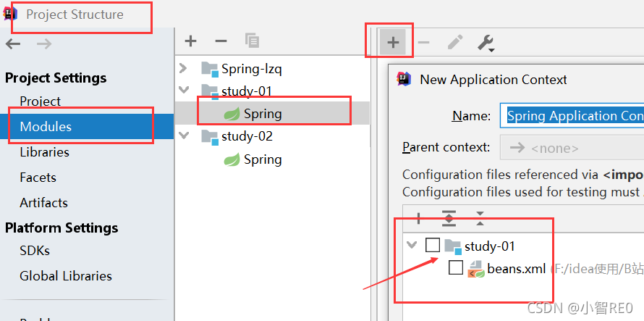Select the Spring-lzq module row

point(272,69)
